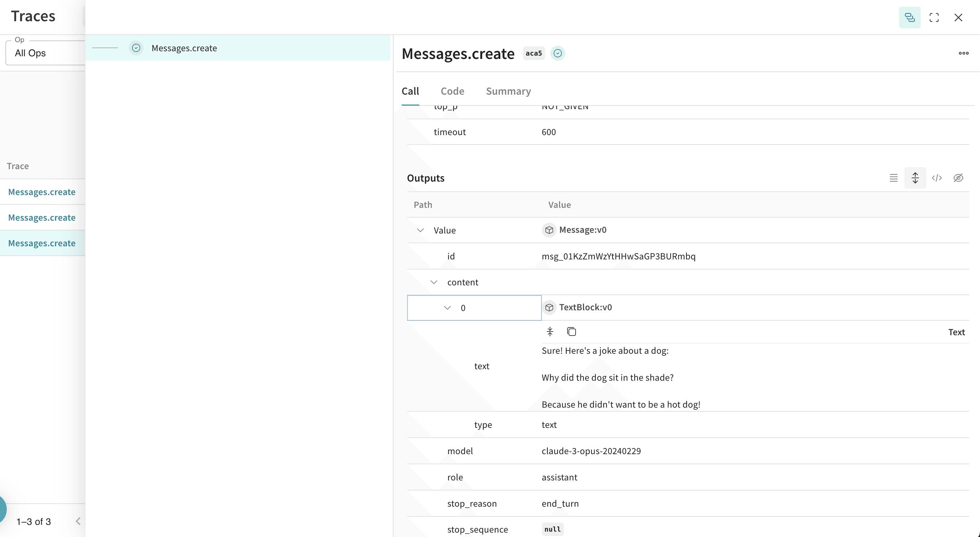Click the stop_sequence path label
980x537 pixels.
tap(478, 530)
